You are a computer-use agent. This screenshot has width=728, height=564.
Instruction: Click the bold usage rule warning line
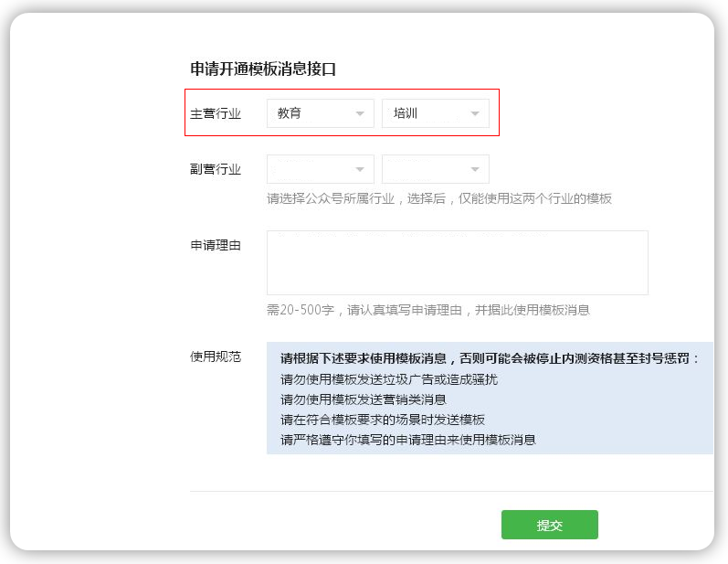point(489,358)
